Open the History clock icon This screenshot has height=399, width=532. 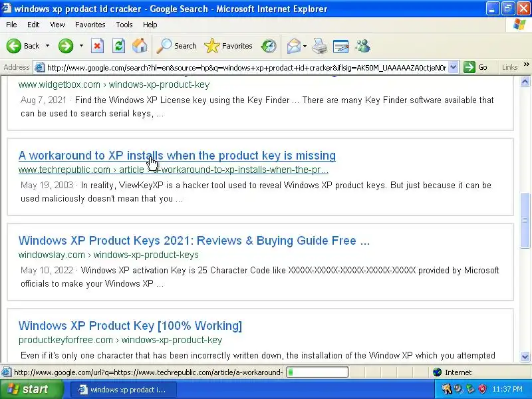[269, 46]
